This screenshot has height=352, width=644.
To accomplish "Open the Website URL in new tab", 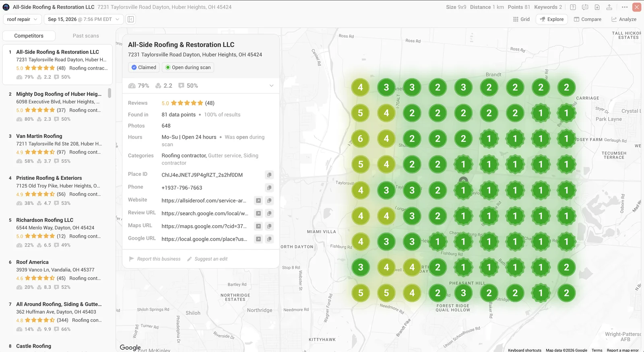I will [x=258, y=200].
